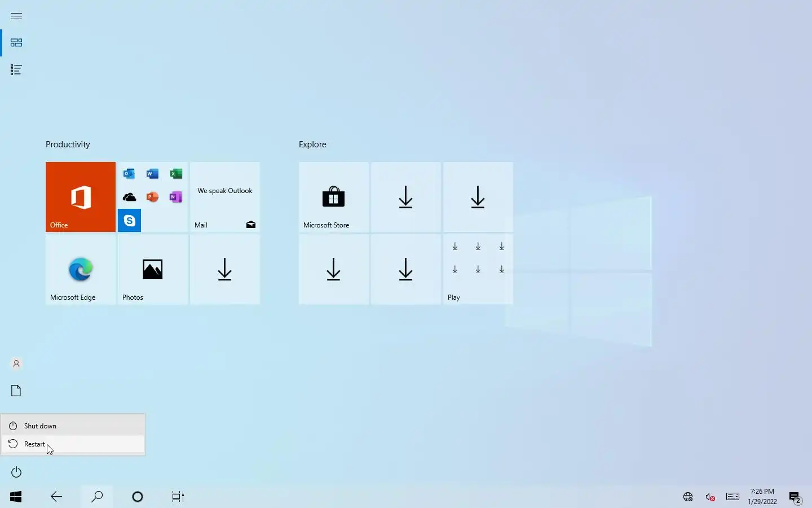Click the Explore group heading
Viewport: 812px width, 508px height.
point(312,144)
